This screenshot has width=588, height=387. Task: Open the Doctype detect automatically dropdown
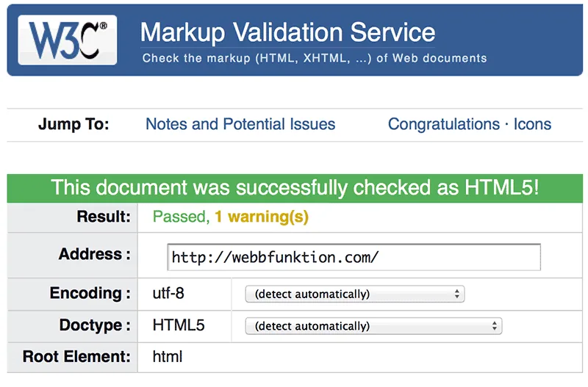pos(373,326)
